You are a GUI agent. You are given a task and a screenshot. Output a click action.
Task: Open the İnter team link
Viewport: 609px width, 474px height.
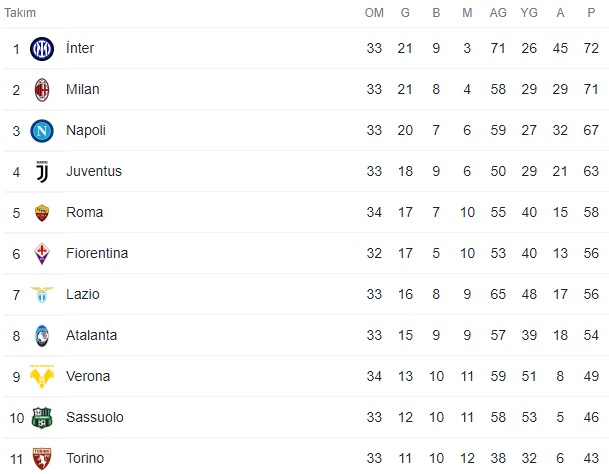(x=80, y=48)
